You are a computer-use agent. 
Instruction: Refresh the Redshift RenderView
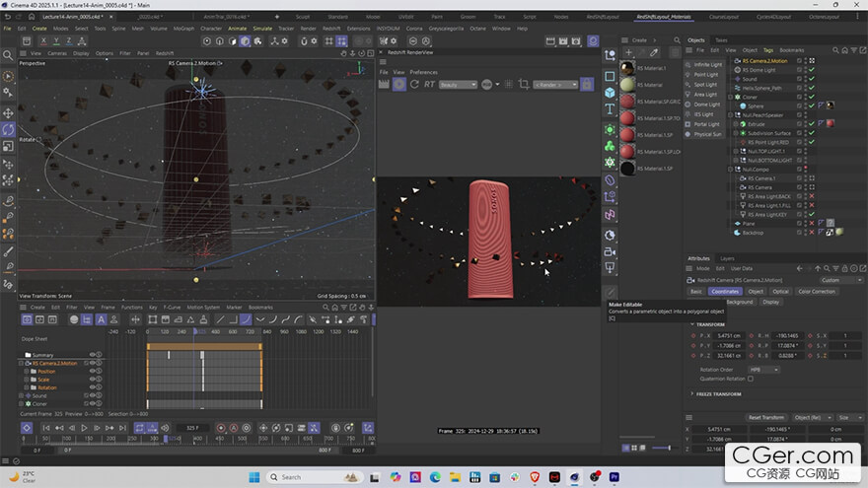click(x=414, y=85)
